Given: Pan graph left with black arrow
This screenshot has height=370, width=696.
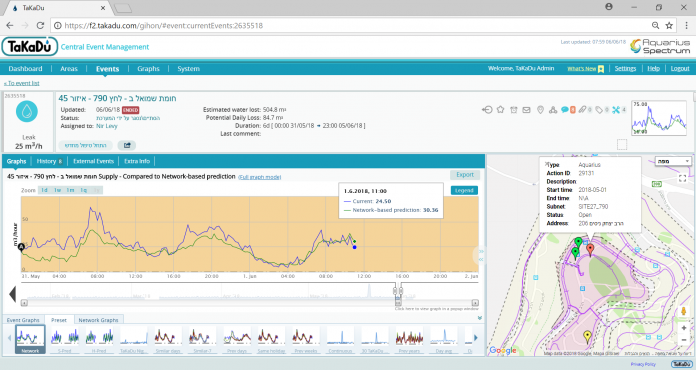Looking at the screenshot, I should pyautogui.click(x=12, y=294).
